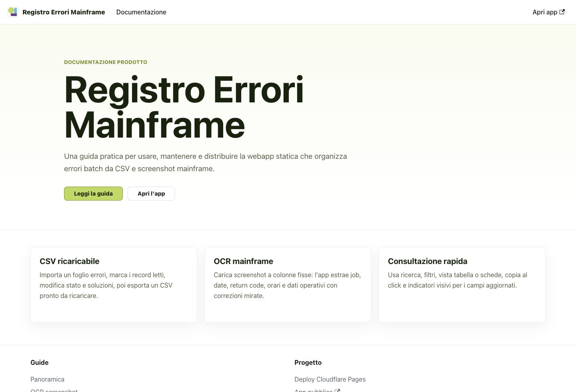Screen dimensions: 576x392
Task: Click the Registro Errori Mainframe logo icon
Action: pyautogui.click(x=13, y=12)
